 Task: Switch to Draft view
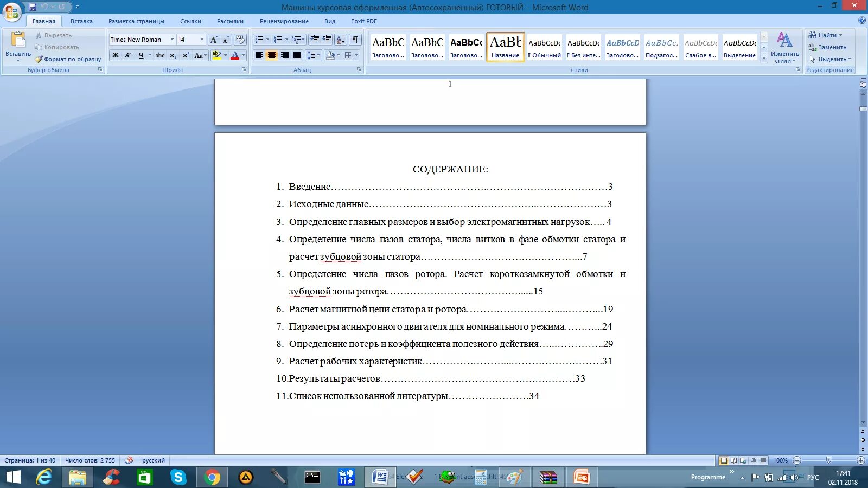(x=763, y=460)
